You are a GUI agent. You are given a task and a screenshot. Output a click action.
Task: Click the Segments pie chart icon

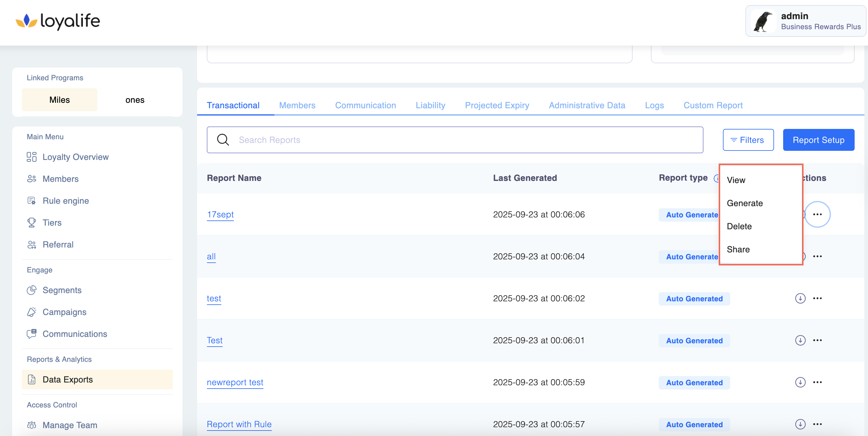tap(31, 290)
